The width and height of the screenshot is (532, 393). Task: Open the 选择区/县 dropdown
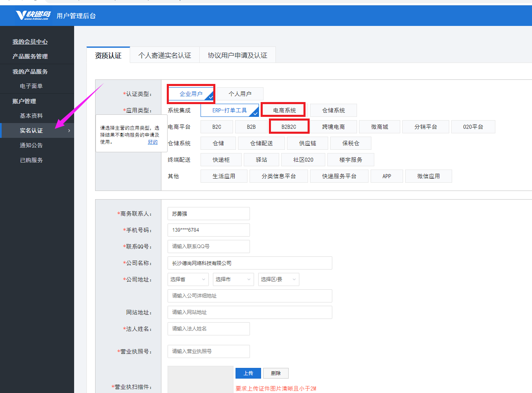click(279, 279)
